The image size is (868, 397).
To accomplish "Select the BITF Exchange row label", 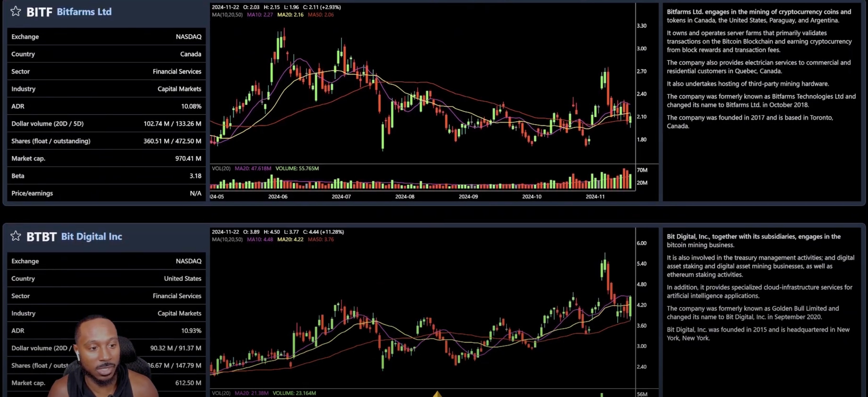I will click(25, 37).
